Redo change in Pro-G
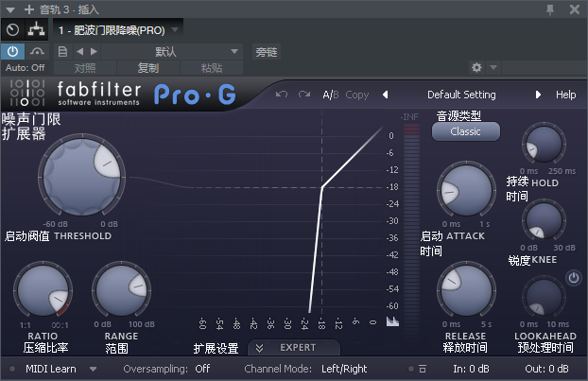 [x=304, y=95]
